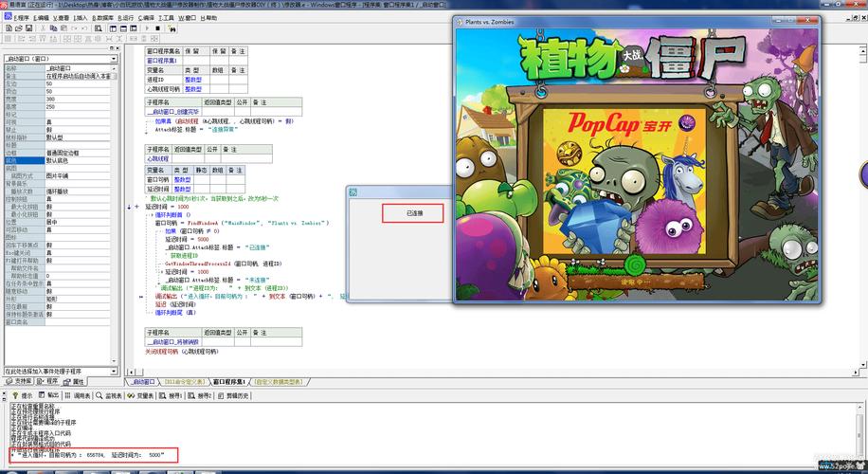Select the 自定义数据类型表 editor tab
Viewport: 868px width, 474px height.
pos(279,382)
